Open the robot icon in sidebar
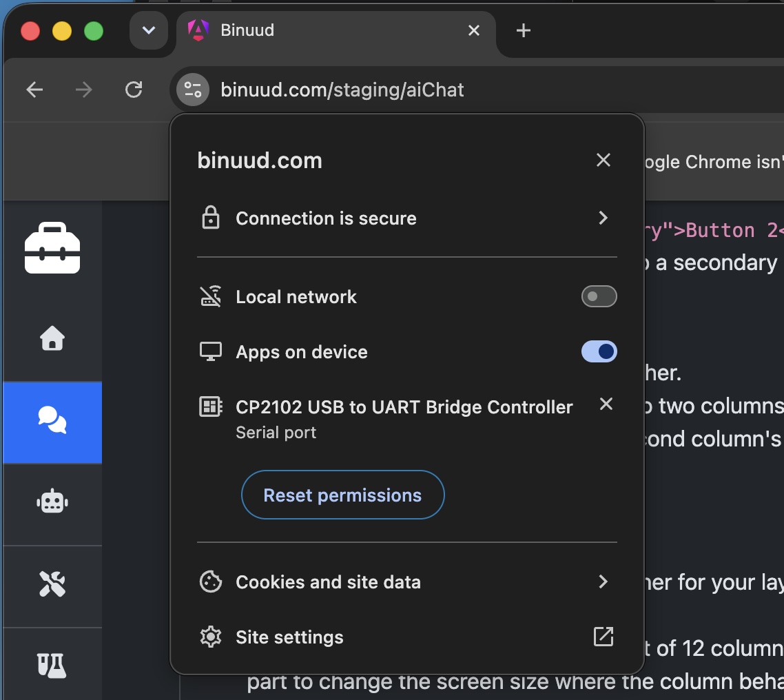Viewport: 784px width, 700px height. click(52, 502)
